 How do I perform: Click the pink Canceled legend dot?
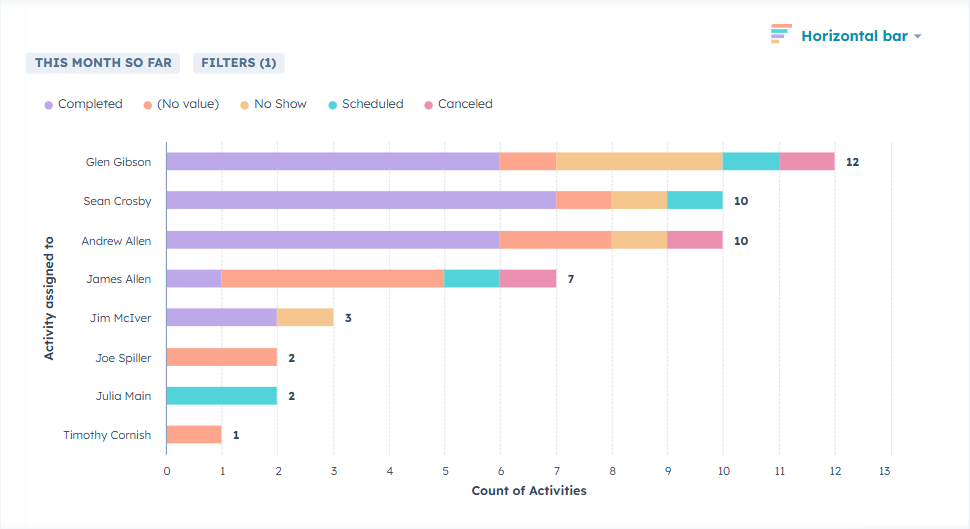pos(428,105)
